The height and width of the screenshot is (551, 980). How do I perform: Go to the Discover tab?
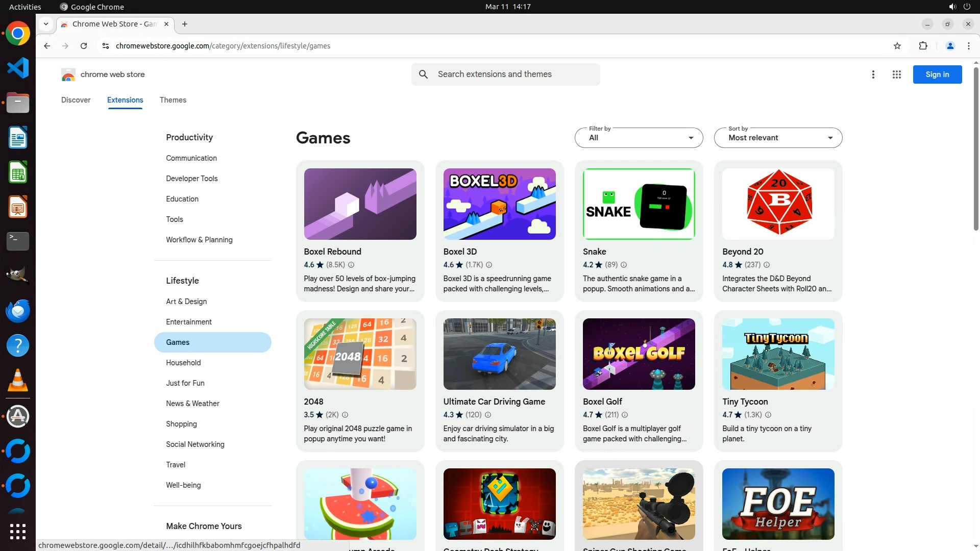tap(76, 100)
